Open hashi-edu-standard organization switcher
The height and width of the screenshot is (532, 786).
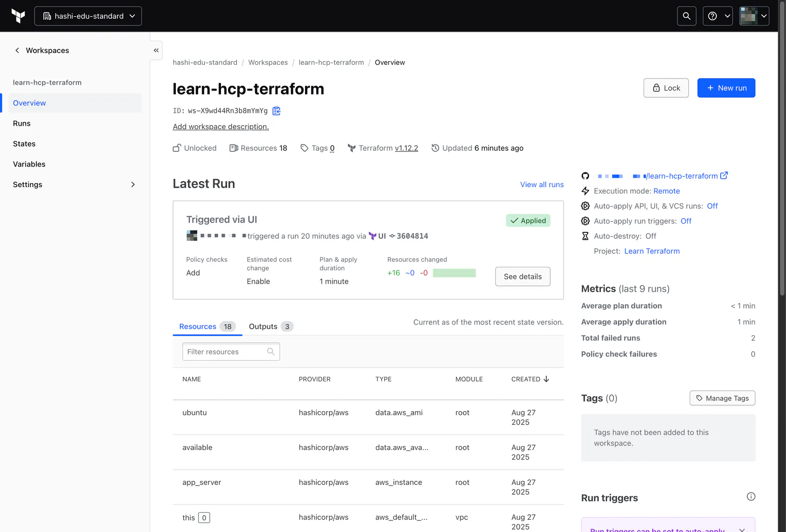tap(88, 16)
